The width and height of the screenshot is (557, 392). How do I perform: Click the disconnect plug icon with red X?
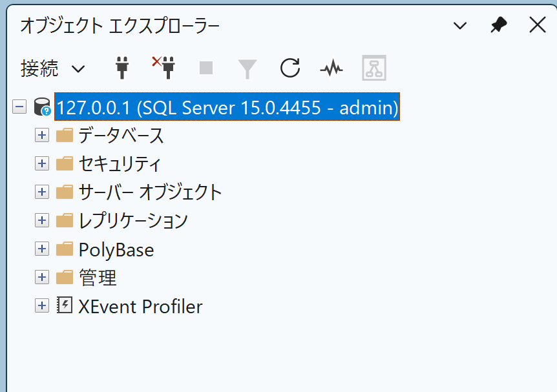point(163,67)
